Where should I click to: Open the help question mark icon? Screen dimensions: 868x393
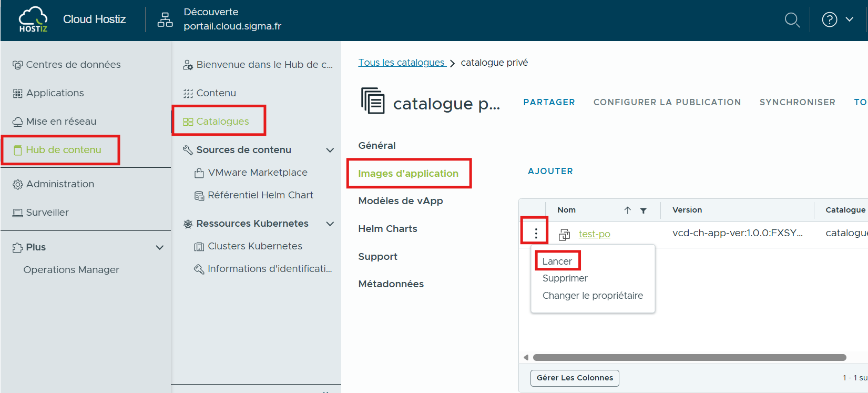tap(829, 20)
